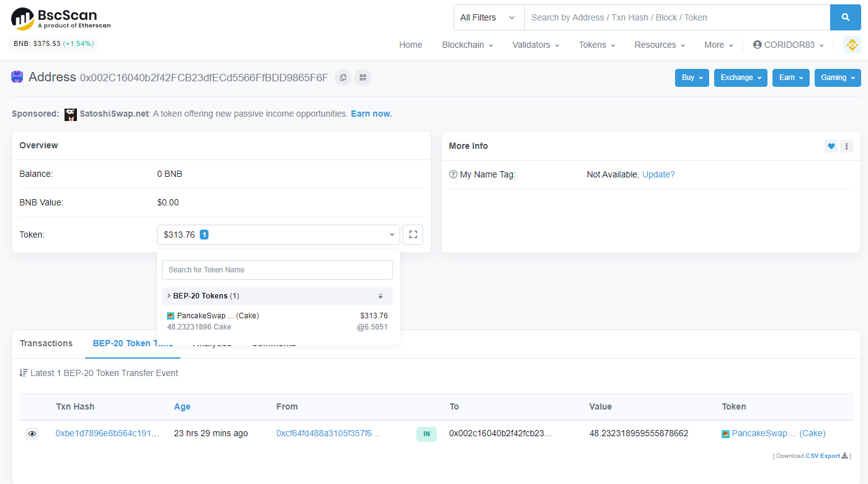
Task: Click the Update? name tag link
Action: (x=658, y=174)
